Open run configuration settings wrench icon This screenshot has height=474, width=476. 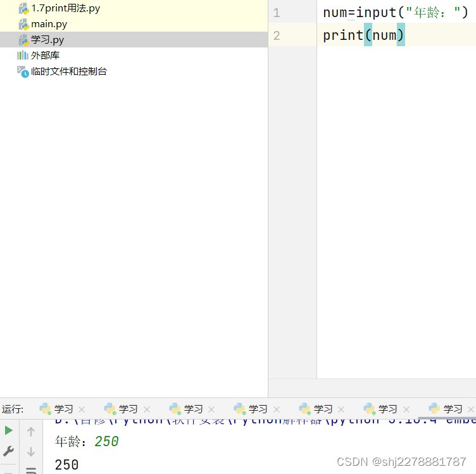(8, 451)
